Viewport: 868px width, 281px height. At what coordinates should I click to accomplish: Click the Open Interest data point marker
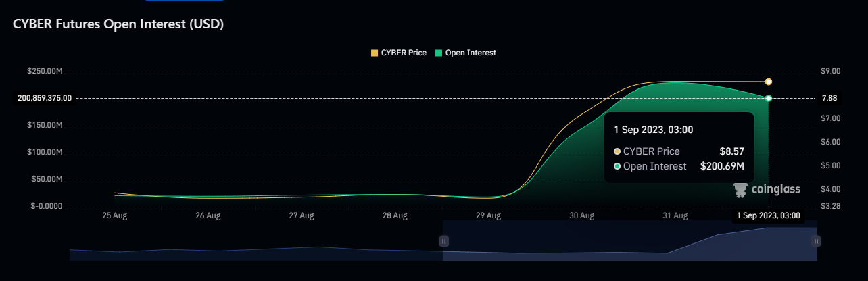coord(769,99)
